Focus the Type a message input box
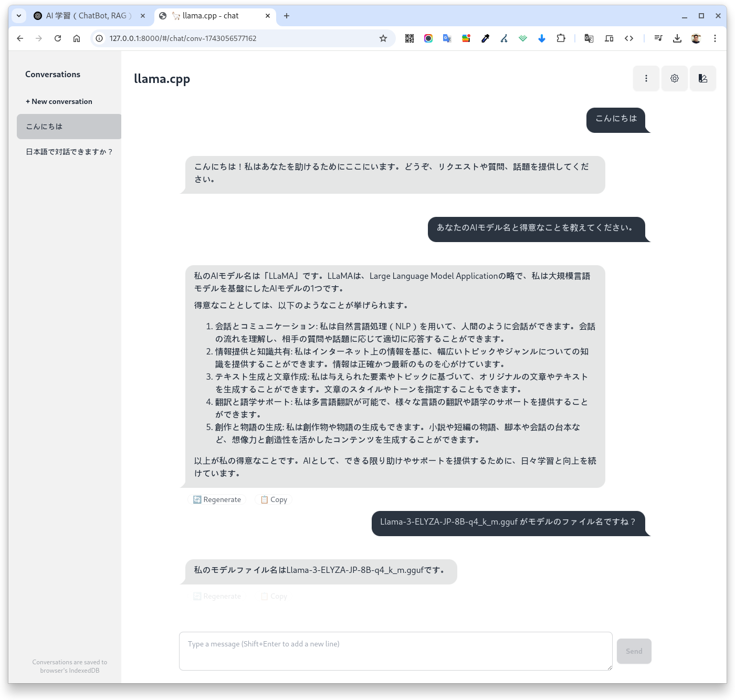 point(396,651)
